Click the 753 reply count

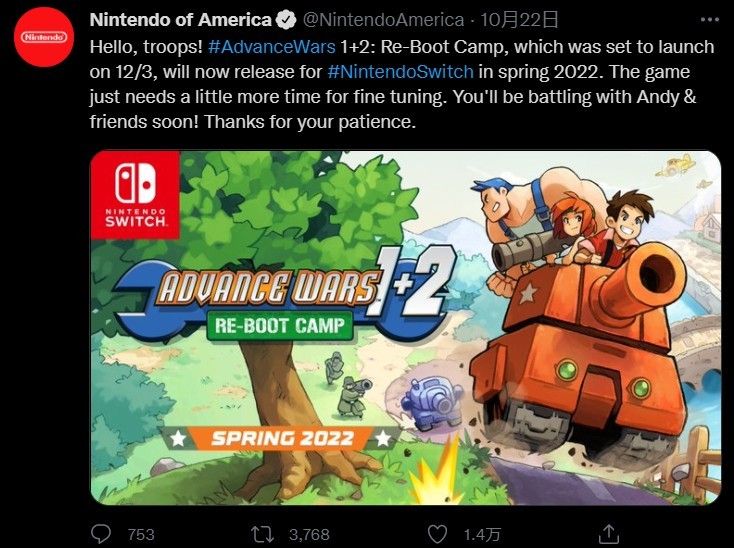142,535
